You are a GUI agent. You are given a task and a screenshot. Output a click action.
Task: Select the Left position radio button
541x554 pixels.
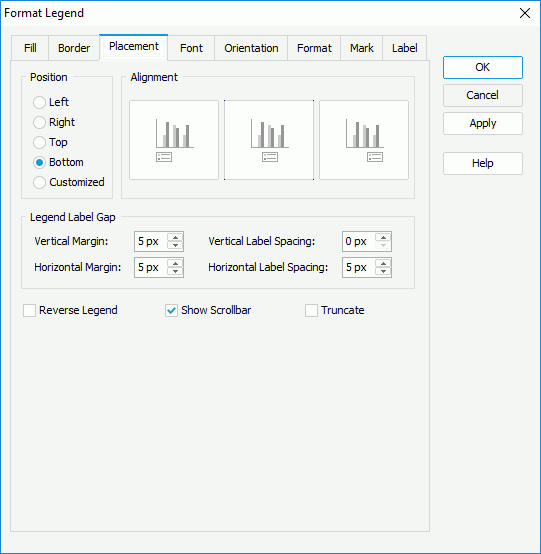[x=39, y=102]
